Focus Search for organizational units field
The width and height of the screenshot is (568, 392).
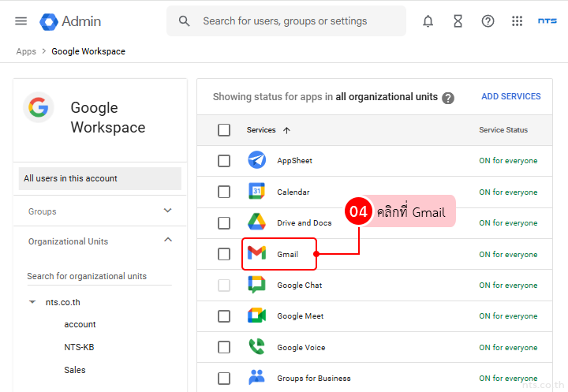[x=99, y=276]
